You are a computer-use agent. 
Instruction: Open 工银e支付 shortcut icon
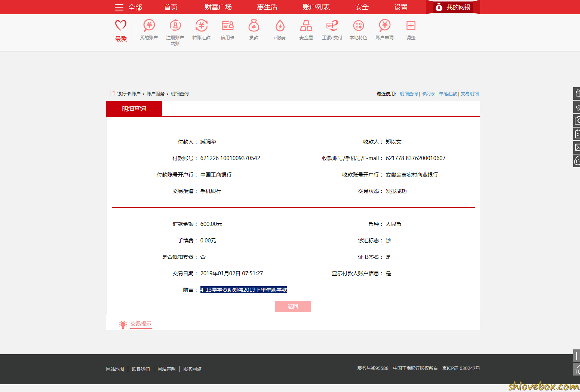pyautogui.click(x=332, y=25)
